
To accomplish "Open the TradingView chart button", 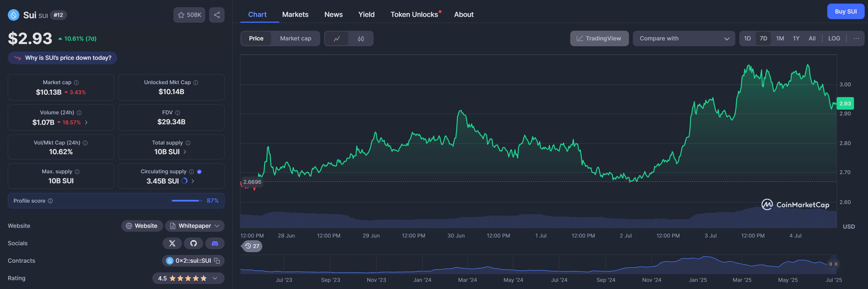I will [x=599, y=38].
